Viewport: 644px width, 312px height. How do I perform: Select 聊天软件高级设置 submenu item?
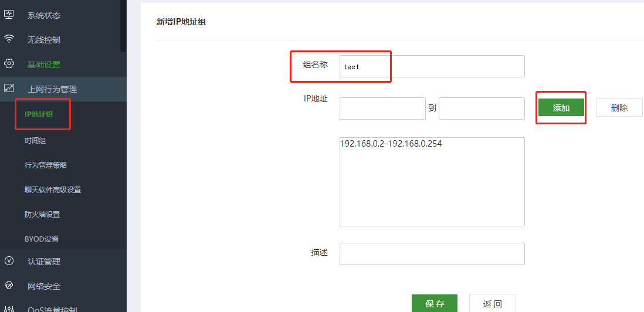[53, 190]
